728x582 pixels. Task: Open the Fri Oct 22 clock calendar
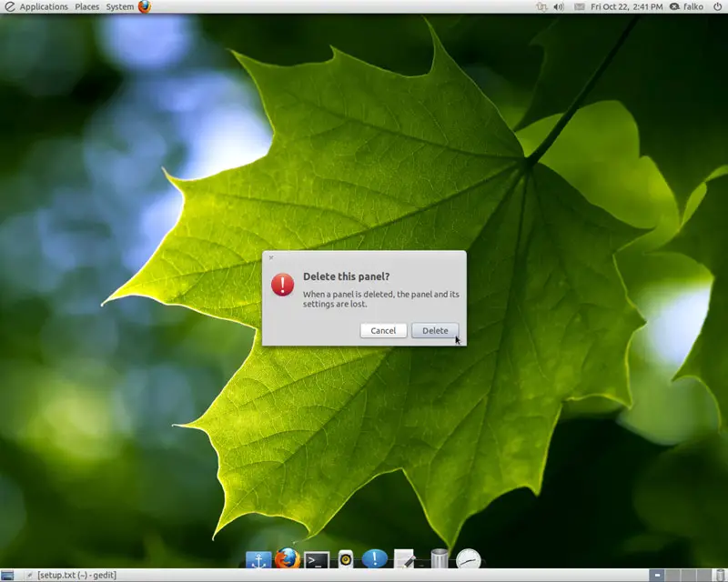click(626, 6)
